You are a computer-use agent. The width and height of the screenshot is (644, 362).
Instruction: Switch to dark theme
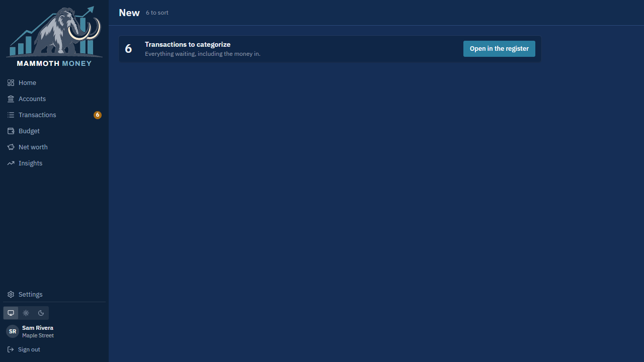41,313
